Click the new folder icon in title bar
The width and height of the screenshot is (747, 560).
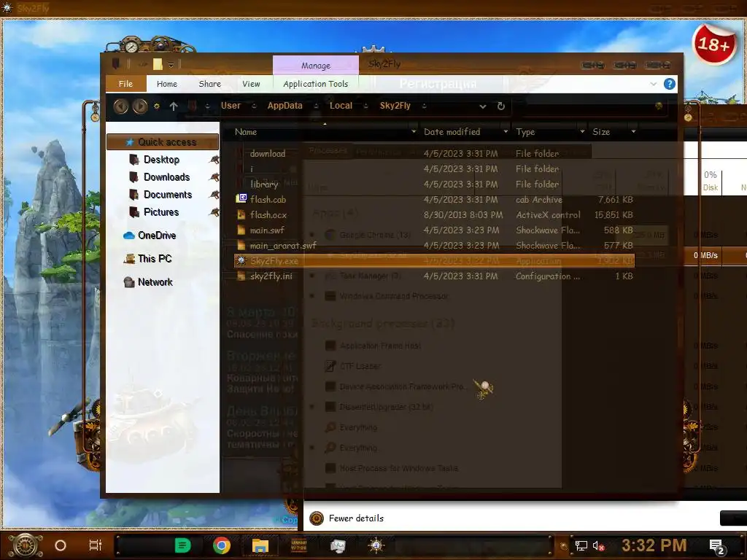tap(158, 64)
